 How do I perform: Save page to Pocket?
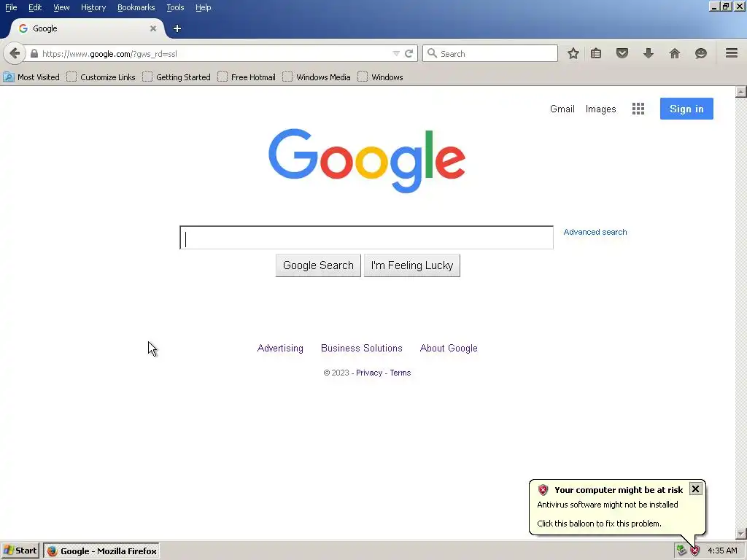622,53
